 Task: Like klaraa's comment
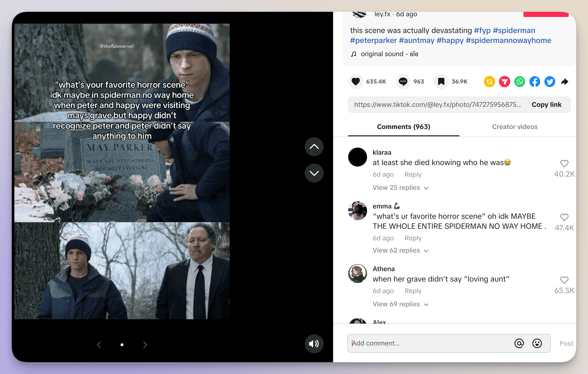564,163
